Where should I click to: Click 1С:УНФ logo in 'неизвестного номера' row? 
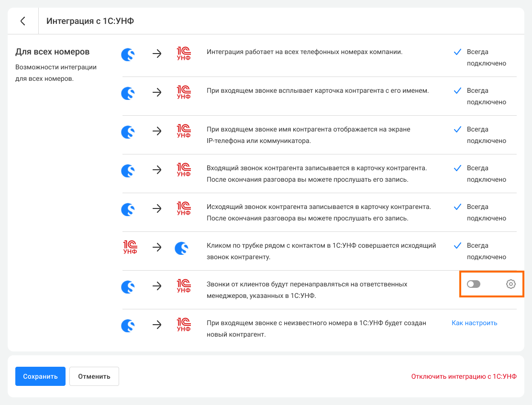pyautogui.click(x=184, y=324)
